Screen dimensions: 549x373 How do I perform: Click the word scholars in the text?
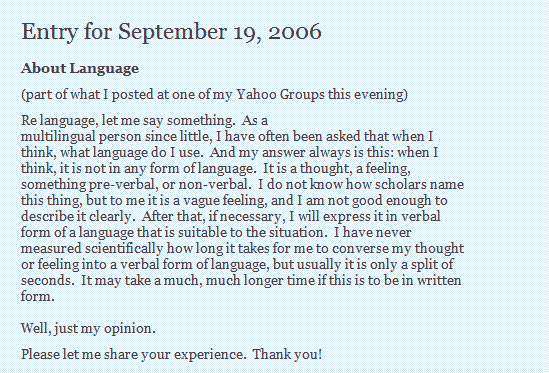(x=400, y=185)
